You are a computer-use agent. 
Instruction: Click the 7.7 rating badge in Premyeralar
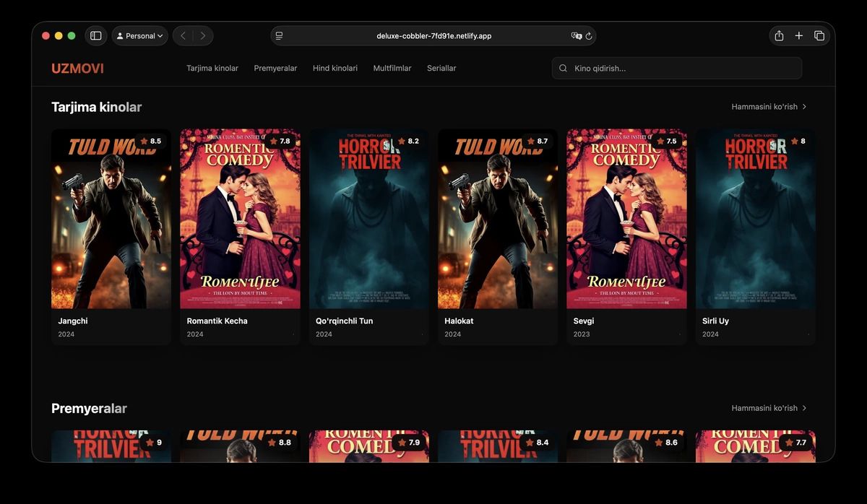pos(795,442)
